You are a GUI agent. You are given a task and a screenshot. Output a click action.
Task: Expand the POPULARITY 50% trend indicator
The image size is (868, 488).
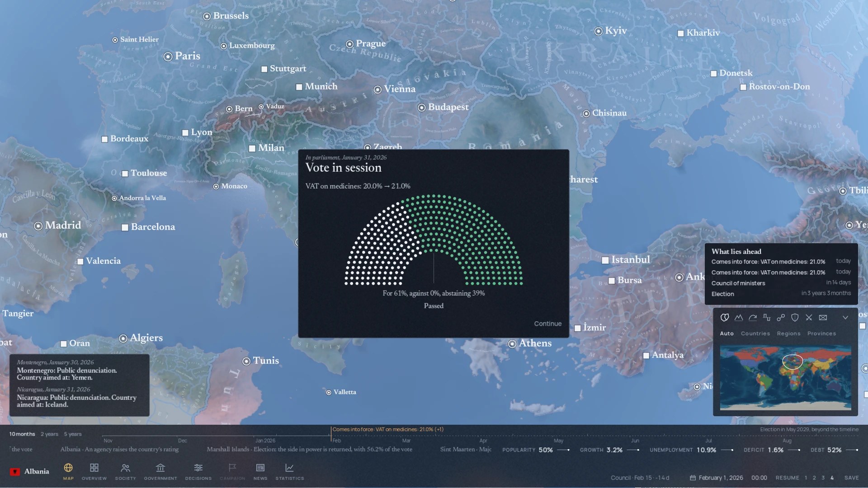point(563,450)
